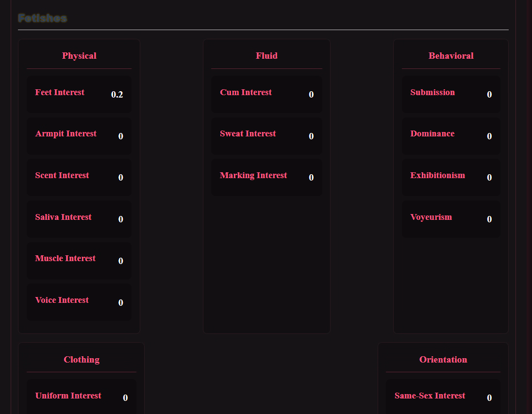
Task: Select the Armpit Interest row
Action: (79, 136)
